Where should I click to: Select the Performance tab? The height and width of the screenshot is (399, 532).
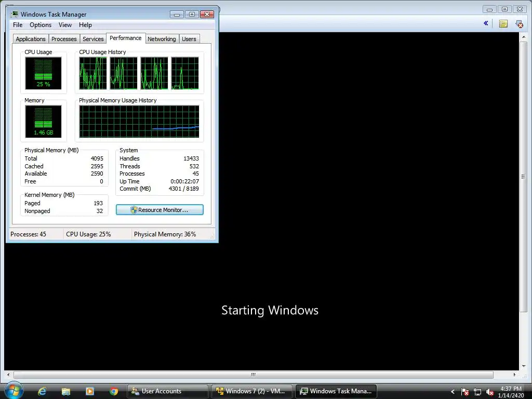tap(126, 38)
